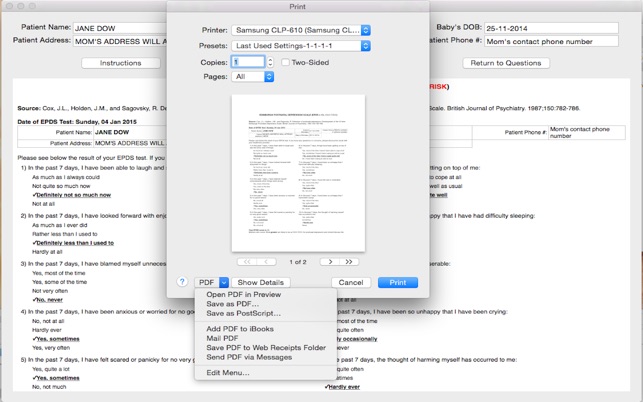Image resolution: width=643 pixels, height=402 pixels.
Task: Click 'Yes, quite a lot' answer text
Action: click(x=51, y=369)
